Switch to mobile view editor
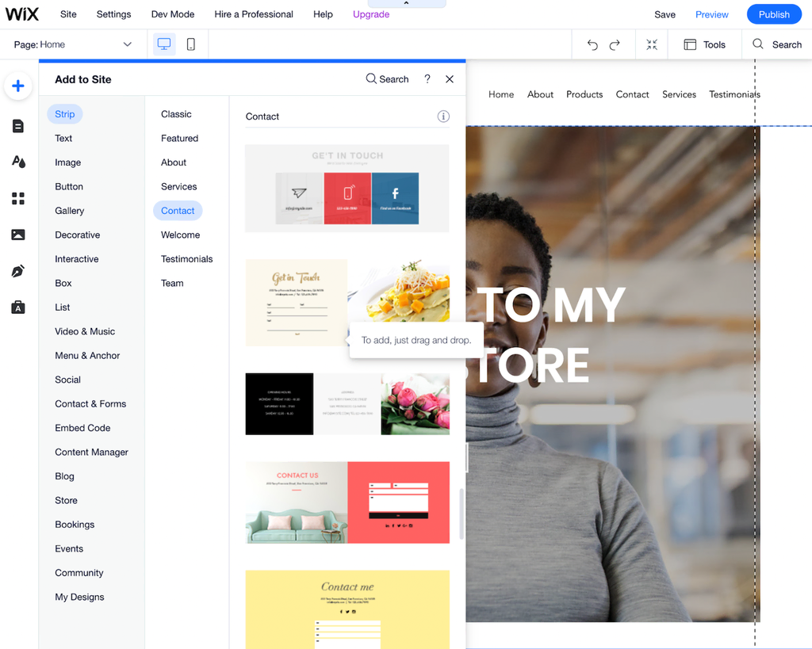Image resolution: width=812 pixels, height=649 pixels. tap(191, 44)
